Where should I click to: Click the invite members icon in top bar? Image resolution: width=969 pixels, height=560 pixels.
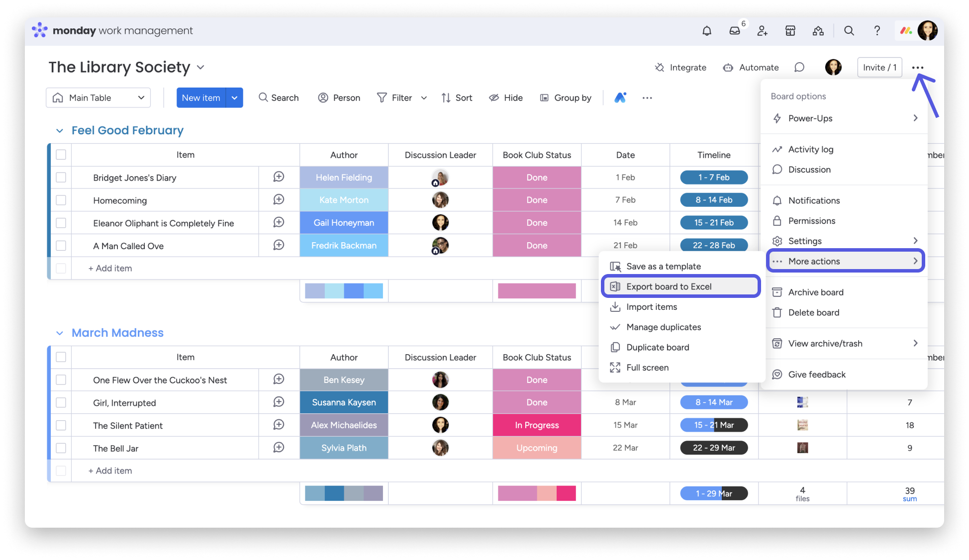(762, 31)
